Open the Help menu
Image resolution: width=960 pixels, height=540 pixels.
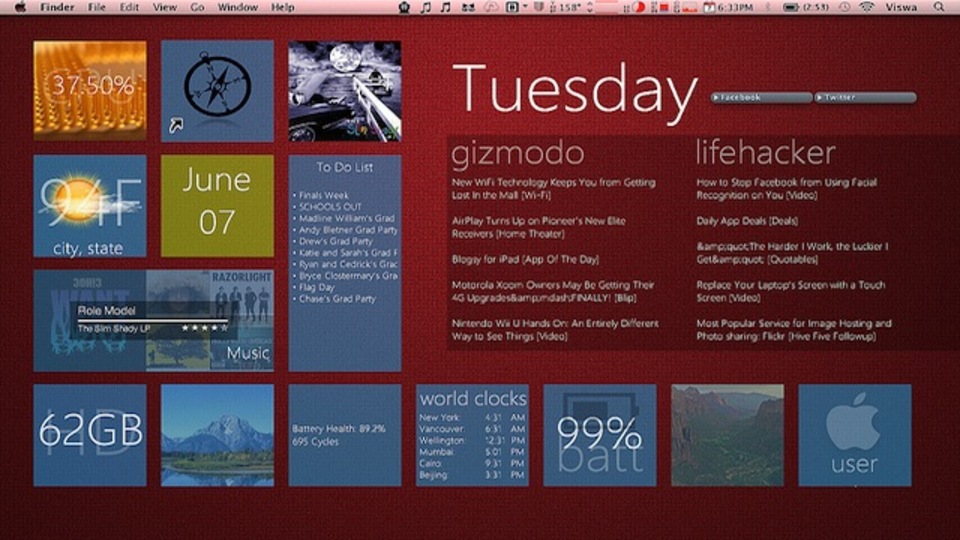(x=282, y=7)
